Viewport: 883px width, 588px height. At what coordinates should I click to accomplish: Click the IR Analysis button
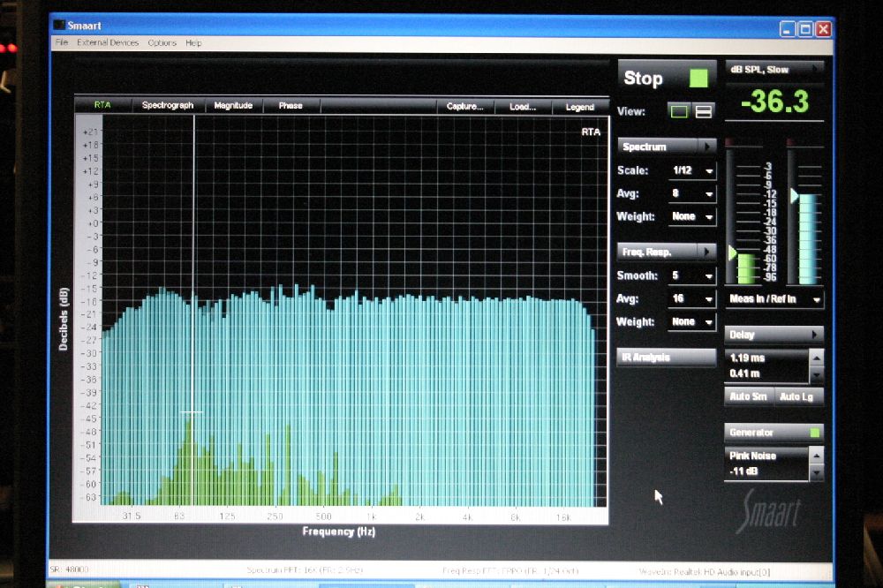pyautogui.click(x=666, y=358)
